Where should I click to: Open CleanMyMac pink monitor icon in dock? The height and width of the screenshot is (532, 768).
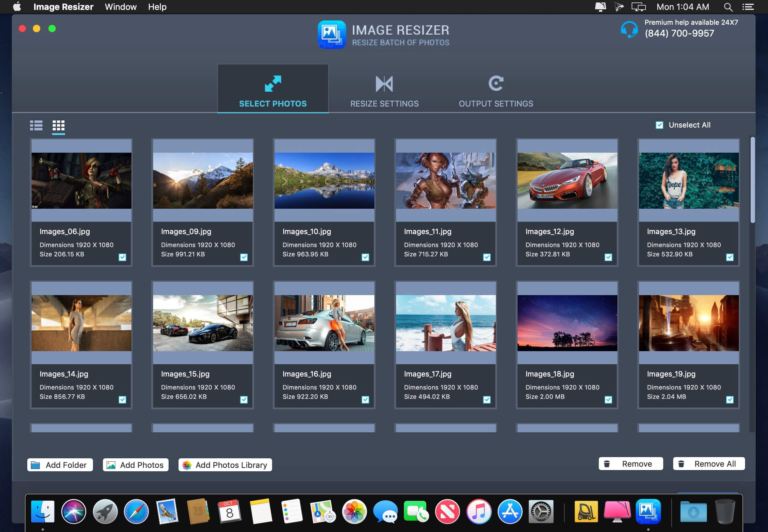pyautogui.click(x=617, y=511)
